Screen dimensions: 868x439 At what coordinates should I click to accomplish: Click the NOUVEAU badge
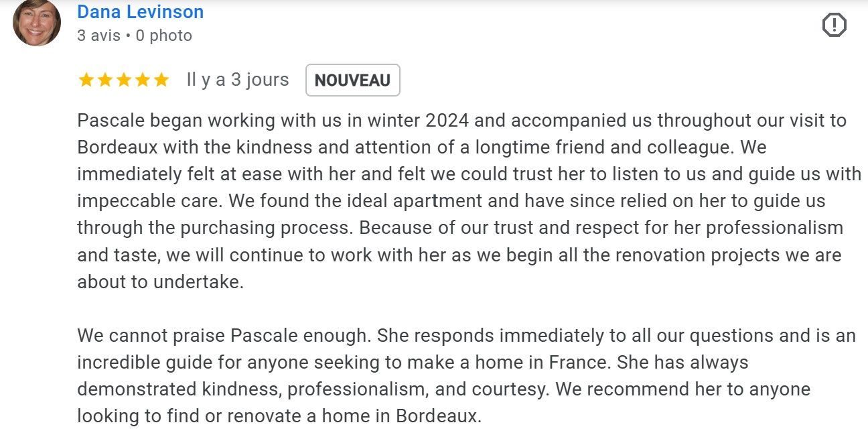click(x=352, y=80)
